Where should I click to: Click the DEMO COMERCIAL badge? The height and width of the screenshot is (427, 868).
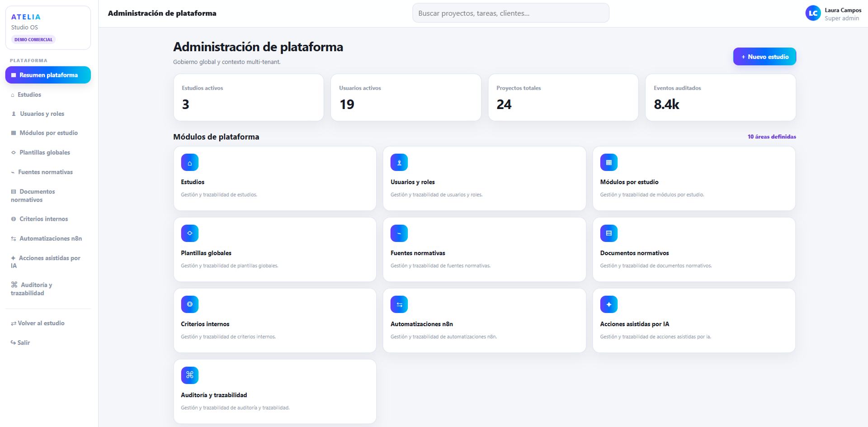(33, 39)
